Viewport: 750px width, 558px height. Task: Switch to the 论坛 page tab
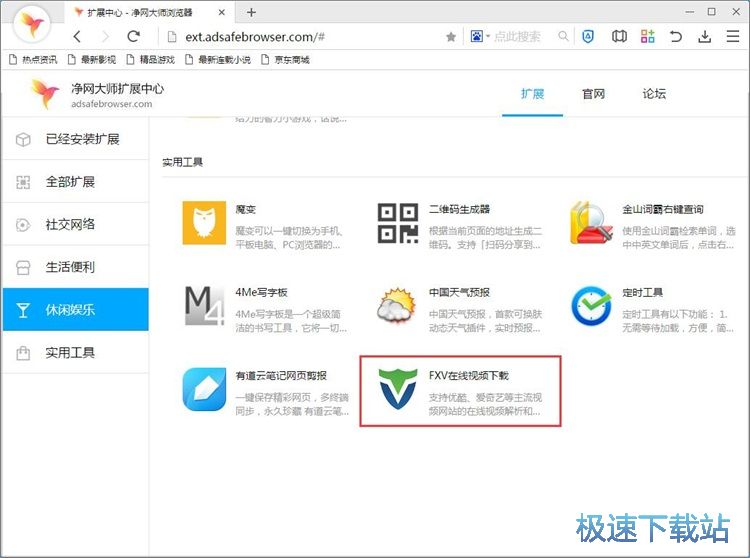tap(654, 94)
